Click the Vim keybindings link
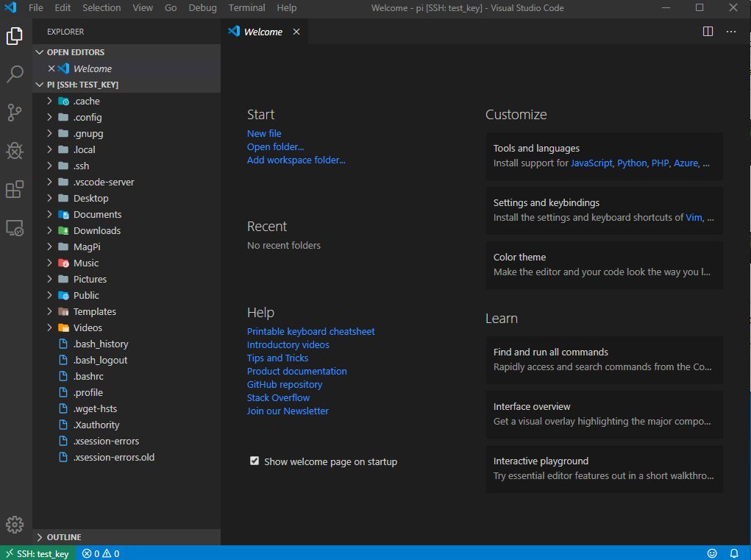The image size is (751, 560). 694,218
